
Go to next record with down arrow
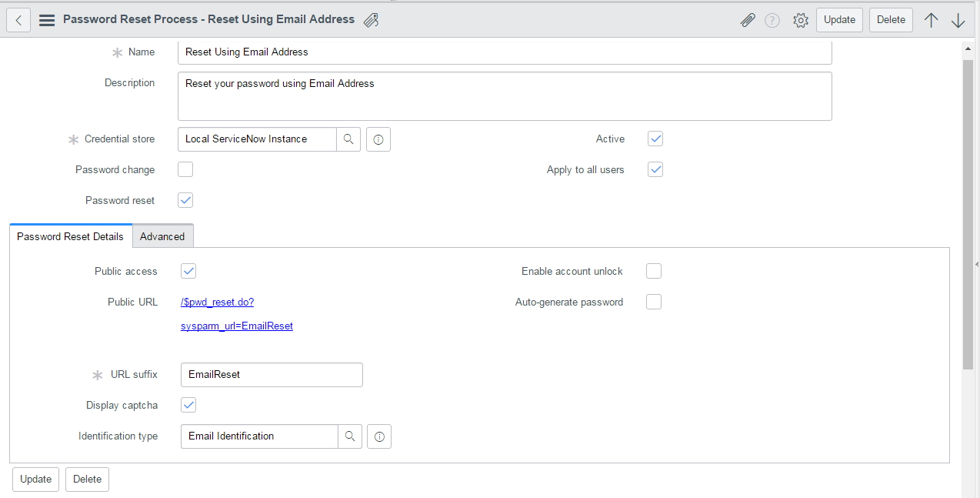[x=958, y=19]
